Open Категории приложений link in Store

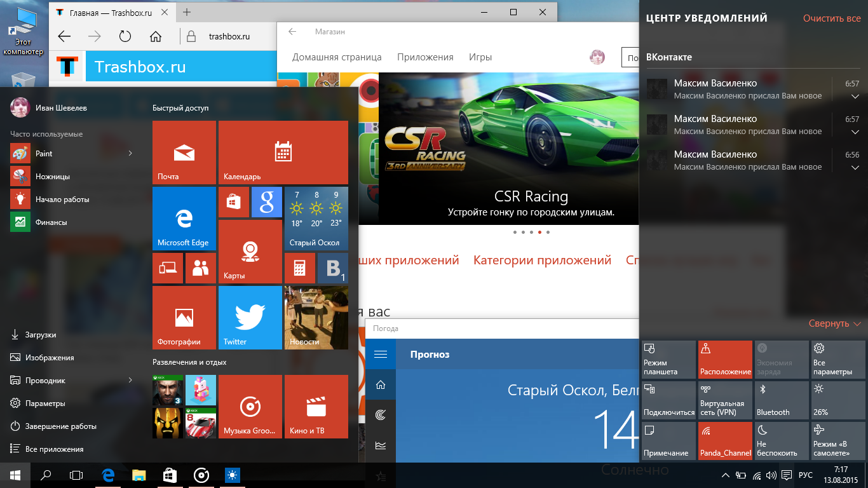(542, 260)
